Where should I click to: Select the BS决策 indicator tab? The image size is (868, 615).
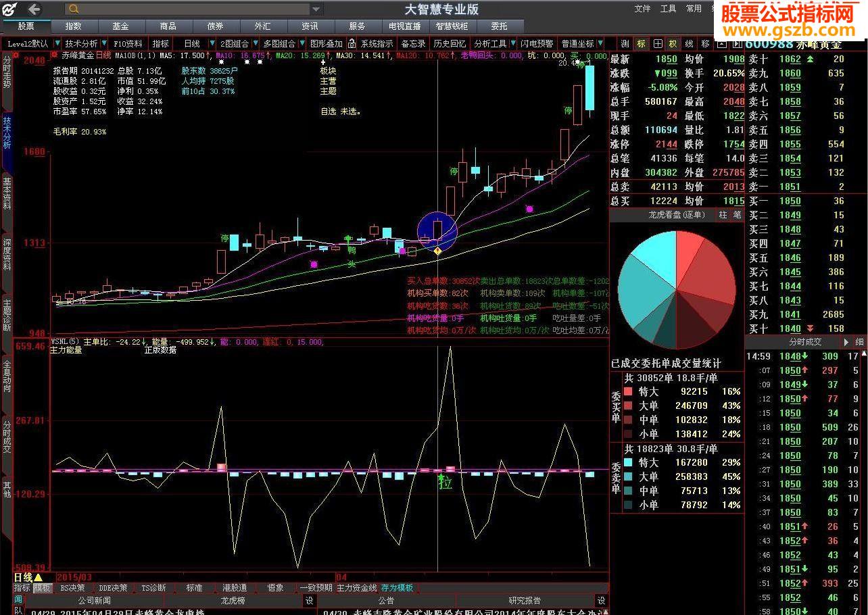click(x=72, y=588)
